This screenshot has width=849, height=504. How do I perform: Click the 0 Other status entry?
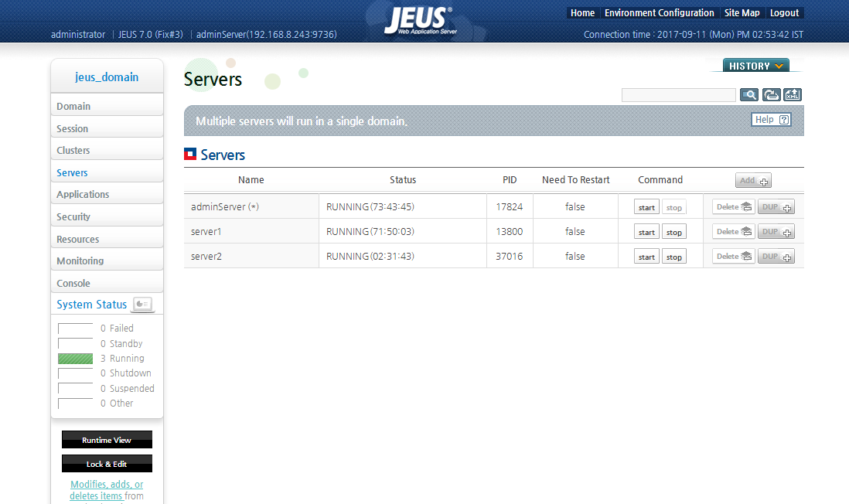pos(117,404)
